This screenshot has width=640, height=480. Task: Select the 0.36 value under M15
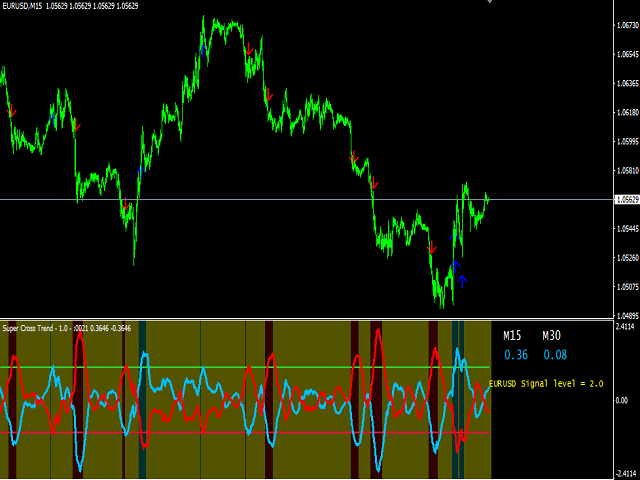(x=516, y=354)
